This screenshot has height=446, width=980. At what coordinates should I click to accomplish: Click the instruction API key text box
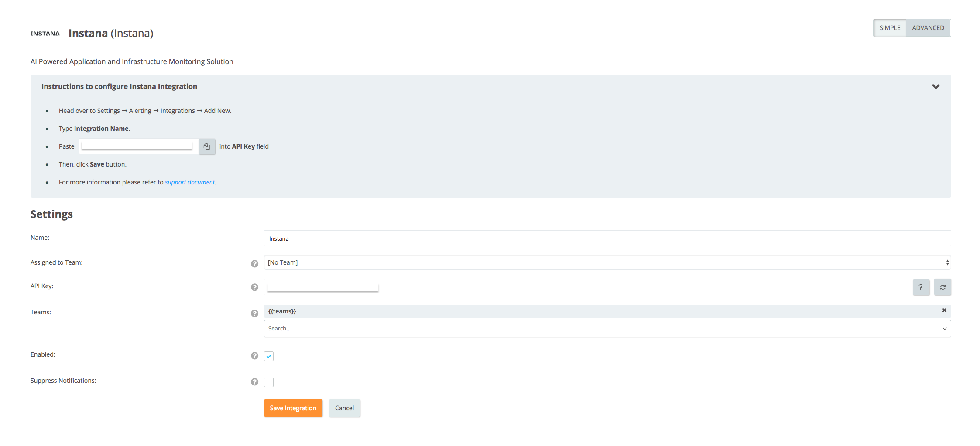pyautogui.click(x=139, y=146)
